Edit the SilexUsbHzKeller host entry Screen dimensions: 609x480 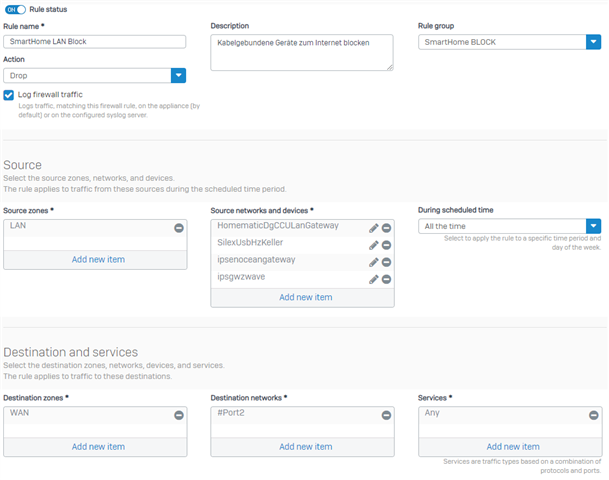[374, 245]
